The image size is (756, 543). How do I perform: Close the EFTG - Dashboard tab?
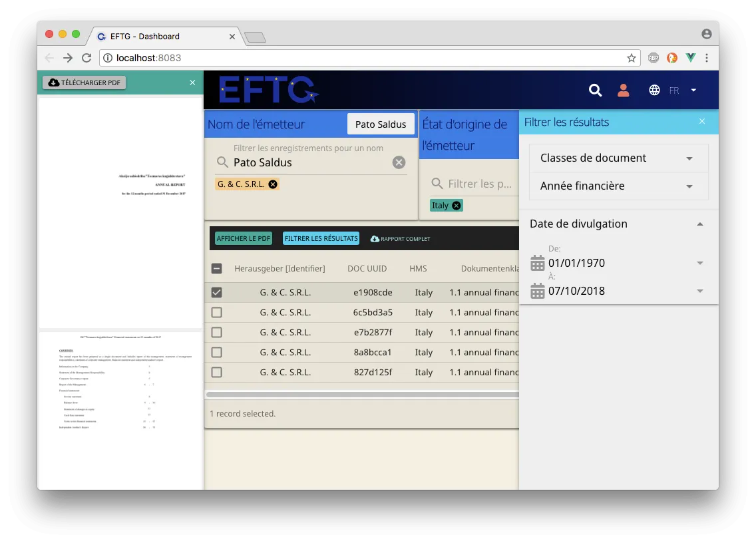pyautogui.click(x=232, y=37)
